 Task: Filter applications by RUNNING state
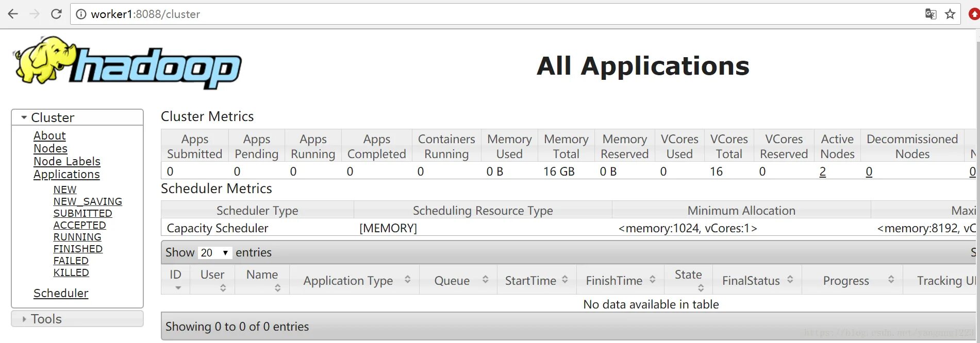point(77,237)
